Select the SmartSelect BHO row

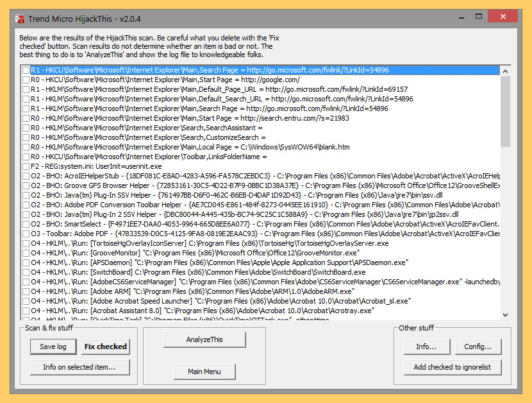pos(261,224)
